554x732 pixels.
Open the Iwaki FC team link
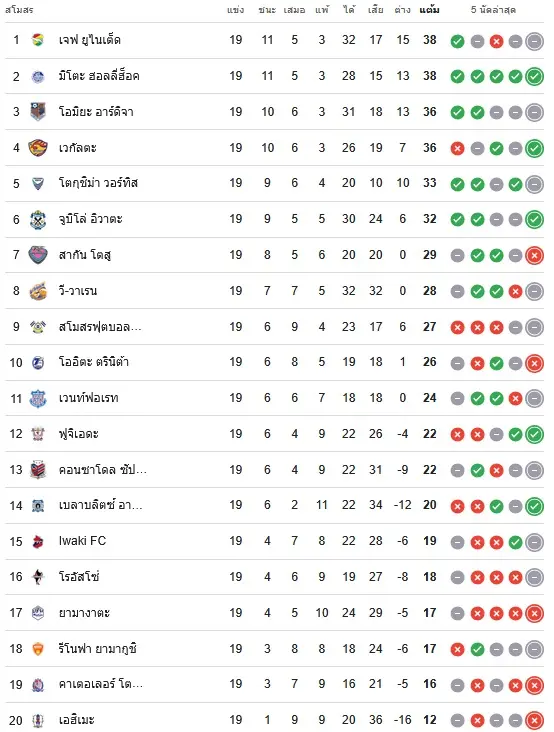[x=82, y=541]
